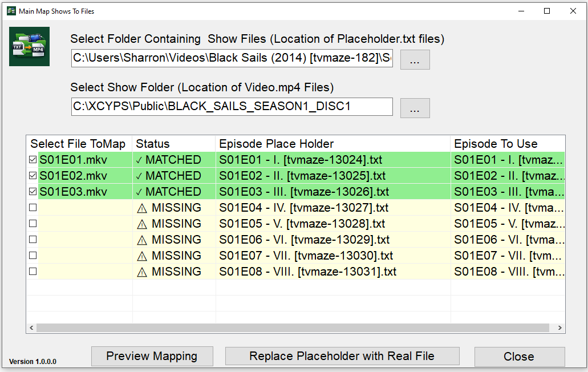The height and width of the screenshot is (372, 588).
Task: Click the warning icon beside S01E04 MISSING
Action: tap(142, 208)
